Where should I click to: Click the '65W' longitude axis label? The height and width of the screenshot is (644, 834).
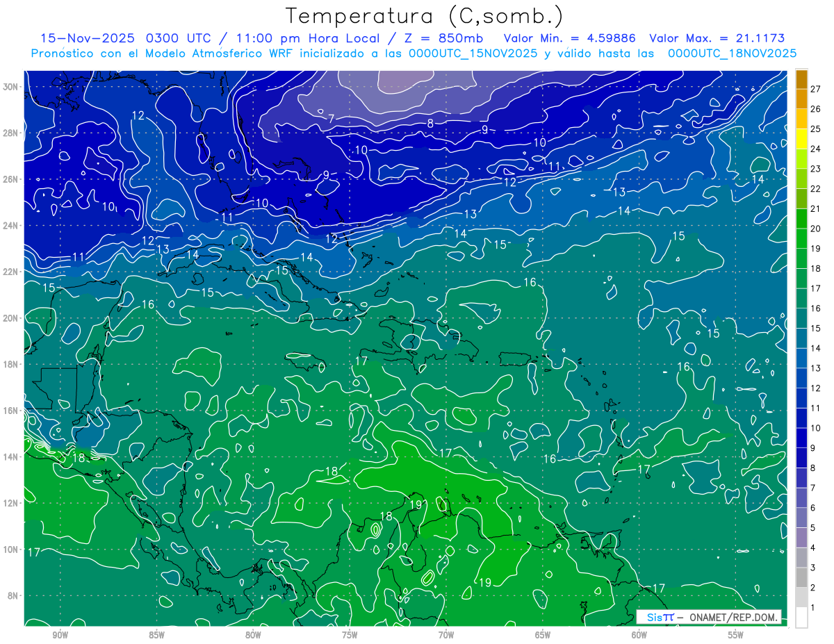[543, 635]
